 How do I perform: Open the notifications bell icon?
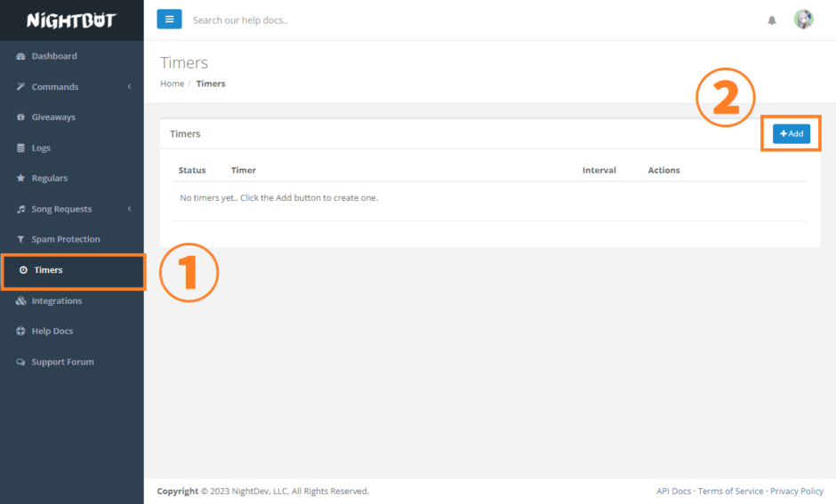click(772, 20)
